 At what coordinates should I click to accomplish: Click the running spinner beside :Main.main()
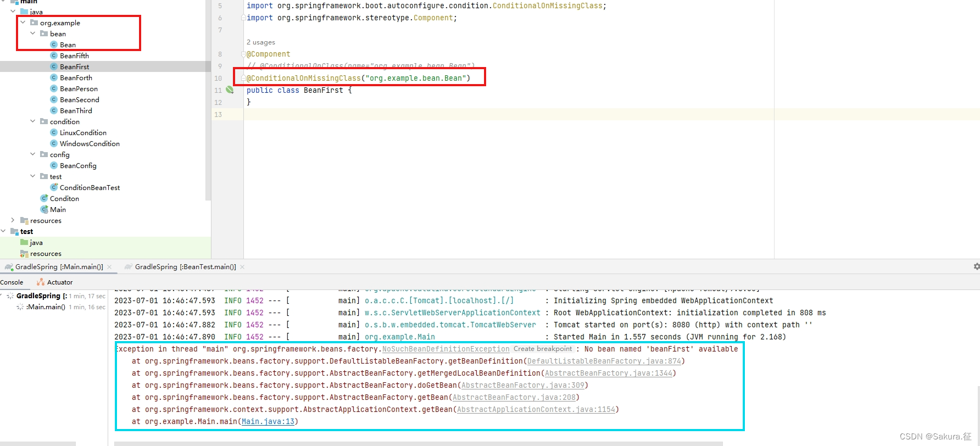[20, 307]
